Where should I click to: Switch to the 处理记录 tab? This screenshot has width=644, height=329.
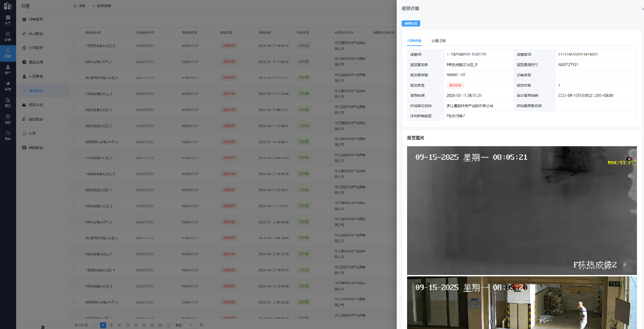click(x=438, y=41)
